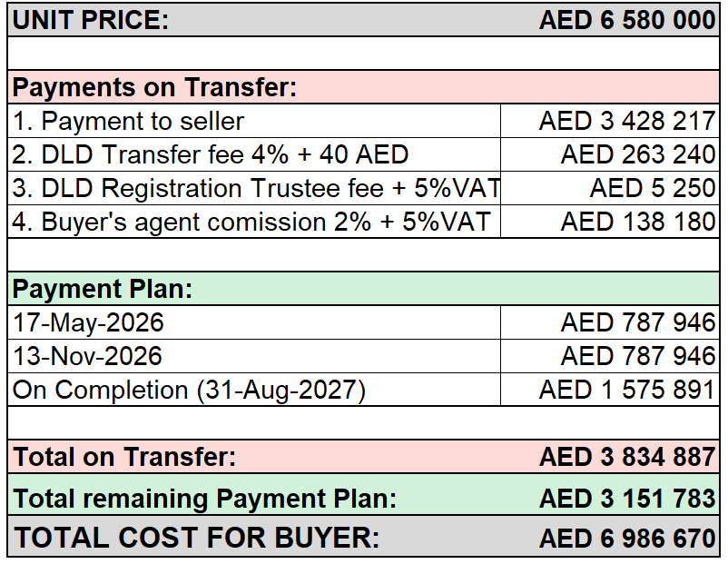
Task: Select the AED 138 180 commission value
Action: pos(610,223)
